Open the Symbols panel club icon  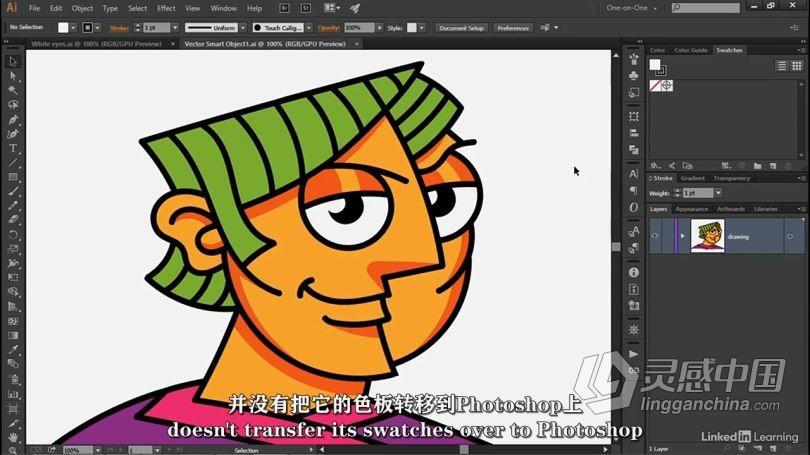coord(634,76)
